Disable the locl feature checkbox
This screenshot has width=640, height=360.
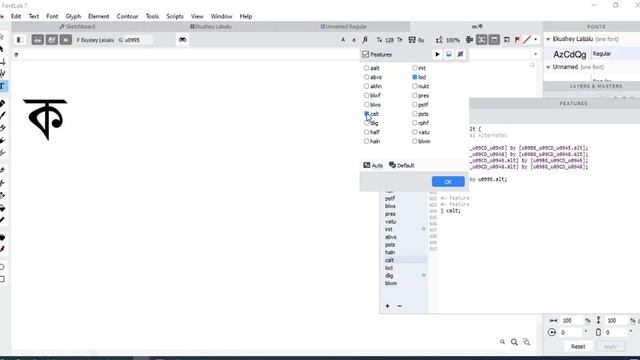[x=415, y=77]
